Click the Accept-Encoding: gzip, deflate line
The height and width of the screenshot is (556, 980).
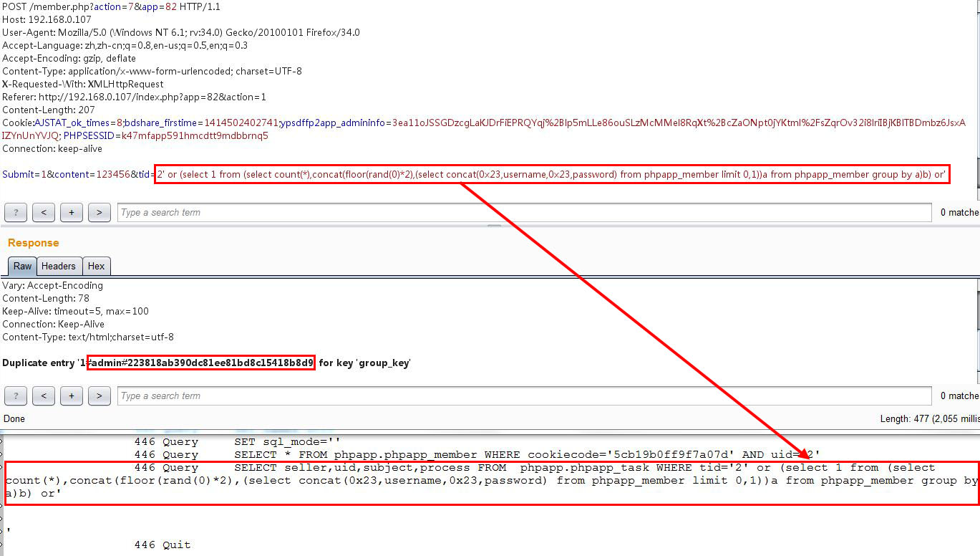coord(69,58)
